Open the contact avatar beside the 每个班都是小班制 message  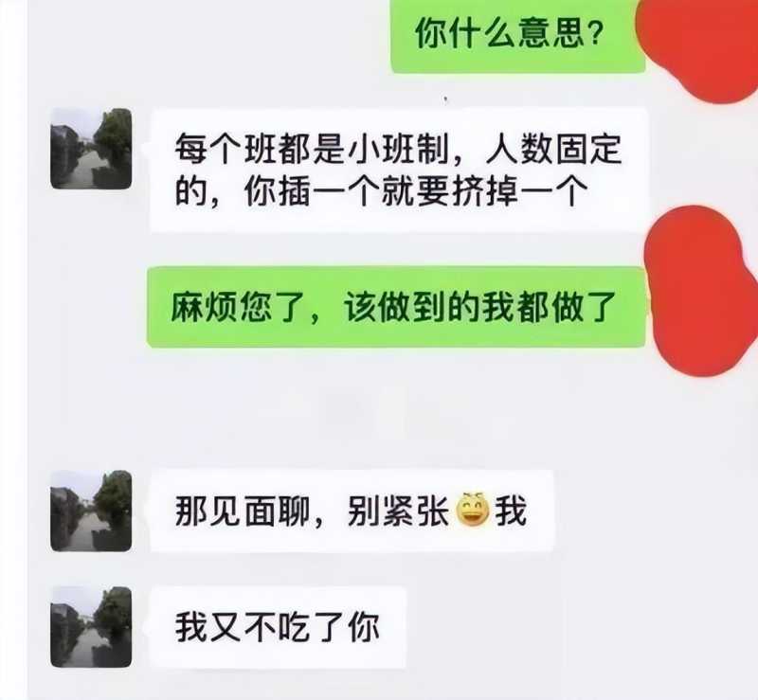[91, 149]
